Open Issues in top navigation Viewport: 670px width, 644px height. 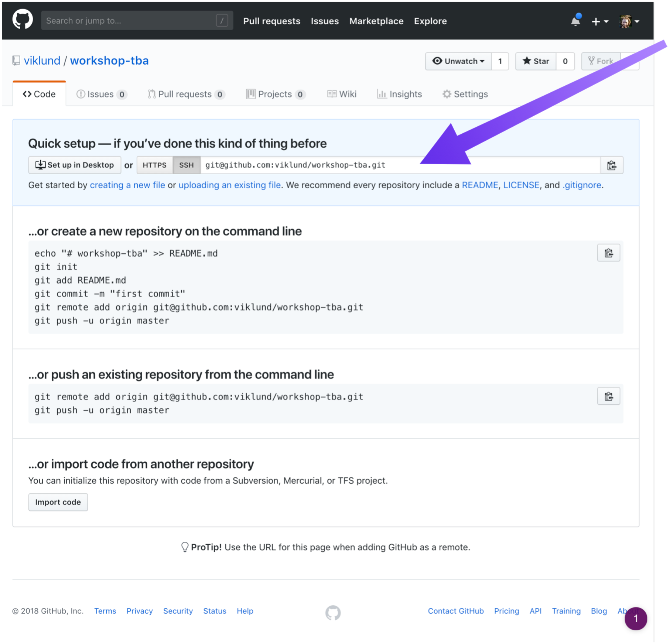click(x=325, y=21)
